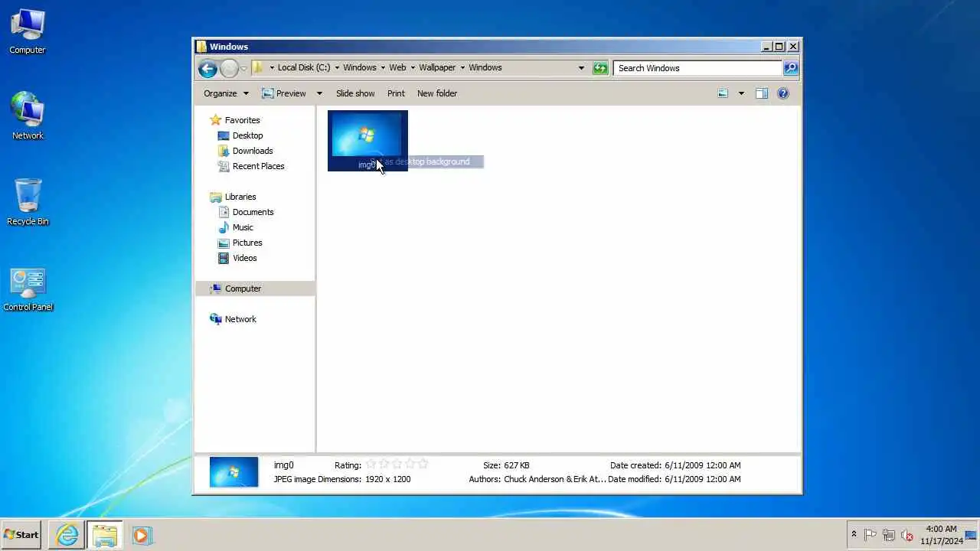980x551 pixels.
Task: Click the Forward navigation arrow
Action: [x=229, y=68]
